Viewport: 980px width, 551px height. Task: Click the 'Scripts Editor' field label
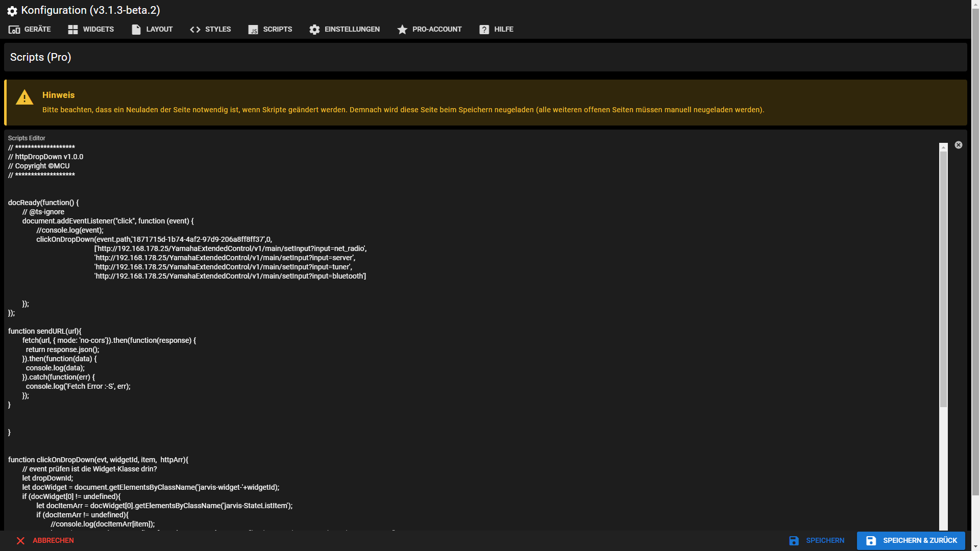pyautogui.click(x=27, y=138)
